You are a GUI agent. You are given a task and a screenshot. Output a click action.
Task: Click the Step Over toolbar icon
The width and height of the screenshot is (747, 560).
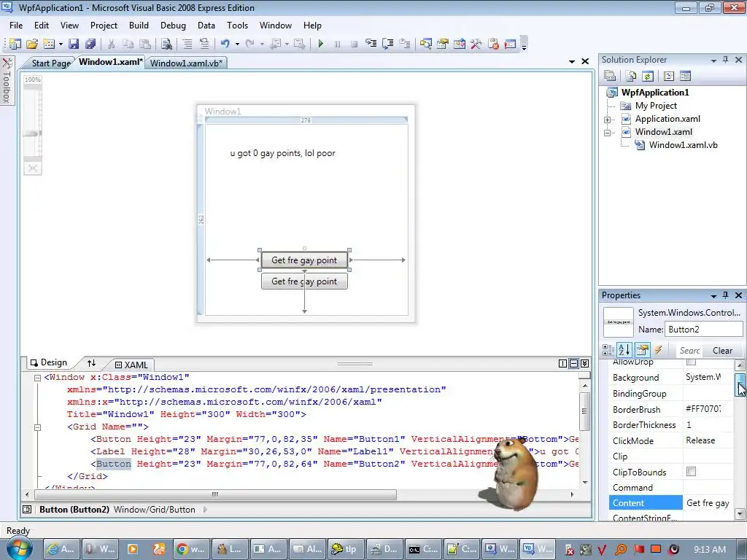[388, 44]
